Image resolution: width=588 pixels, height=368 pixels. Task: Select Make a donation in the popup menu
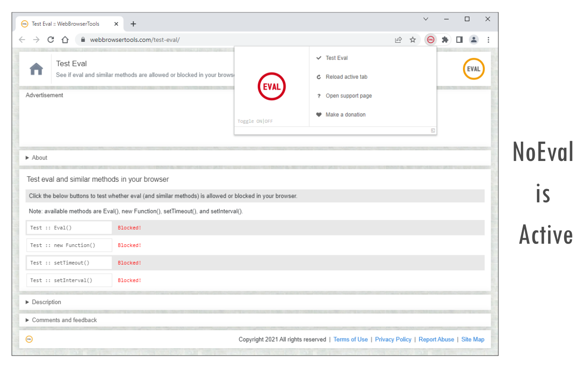coord(347,115)
